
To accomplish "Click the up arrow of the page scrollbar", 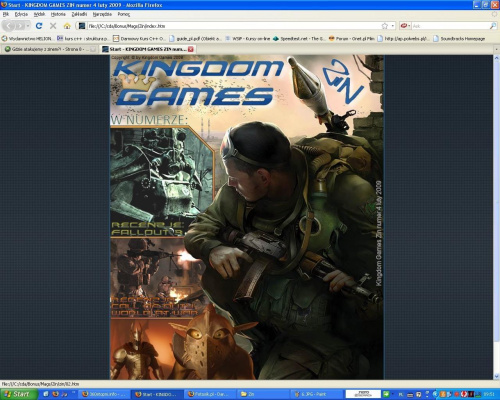I will [x=496, y=58].
